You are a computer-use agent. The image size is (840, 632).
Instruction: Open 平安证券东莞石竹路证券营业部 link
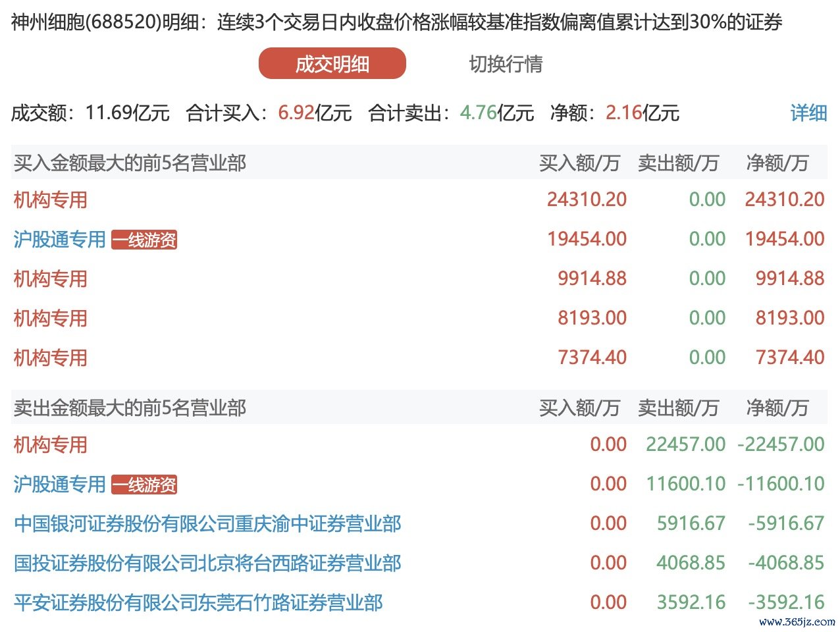(x=198, y=603)
